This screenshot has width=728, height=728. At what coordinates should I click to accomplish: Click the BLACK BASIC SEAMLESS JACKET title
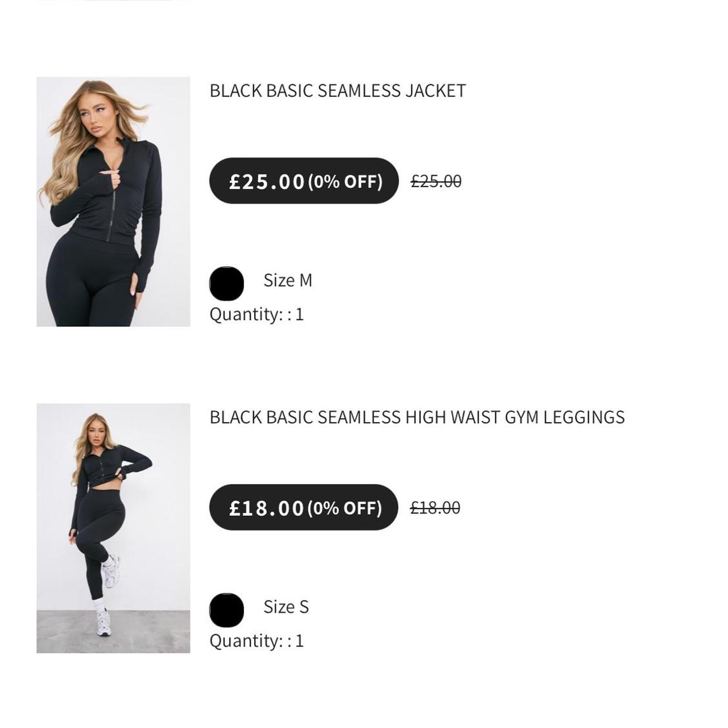pos(337,90)
